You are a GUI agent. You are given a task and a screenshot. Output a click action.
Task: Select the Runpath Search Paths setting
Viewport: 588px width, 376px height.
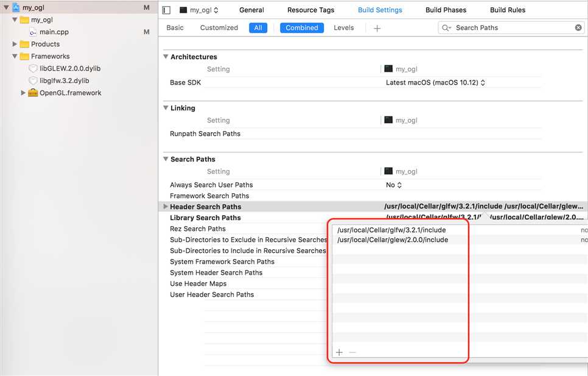point(205,133)
